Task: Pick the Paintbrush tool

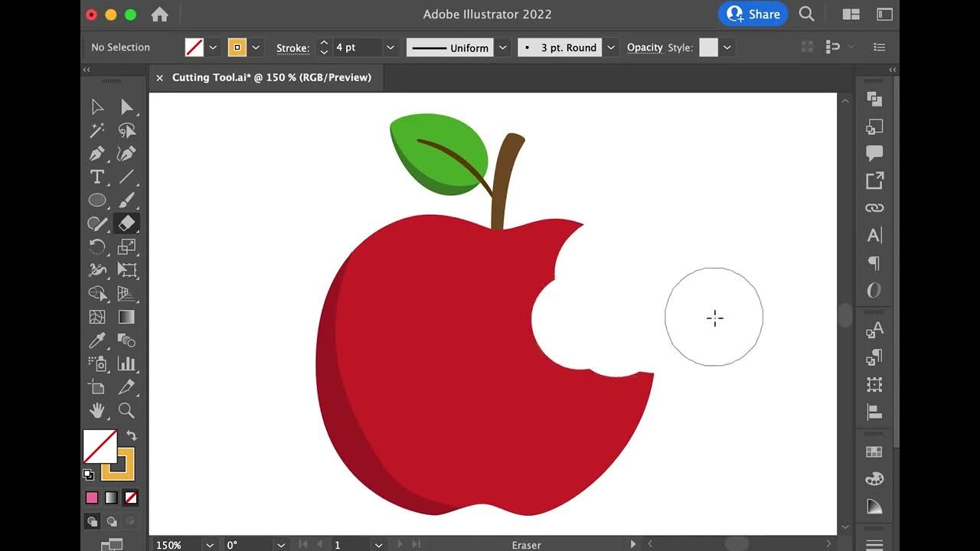Action: click(x=126, y=201)
